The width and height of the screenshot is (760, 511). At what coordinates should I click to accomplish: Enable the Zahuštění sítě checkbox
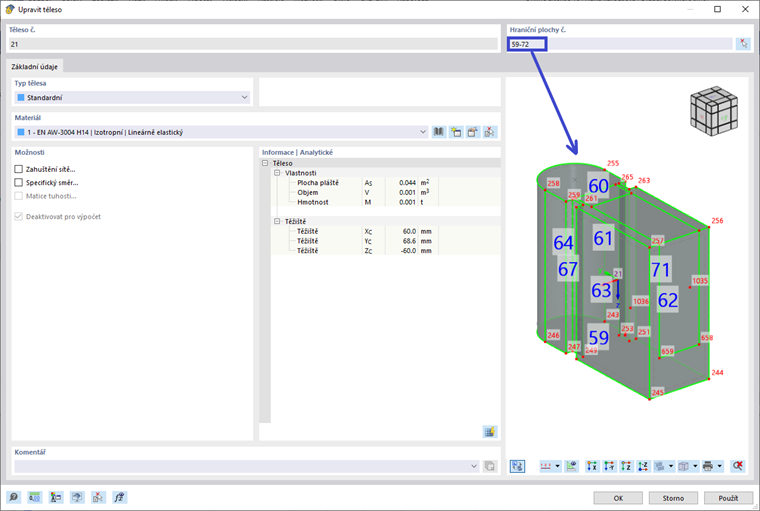click(x=18, y=169)
